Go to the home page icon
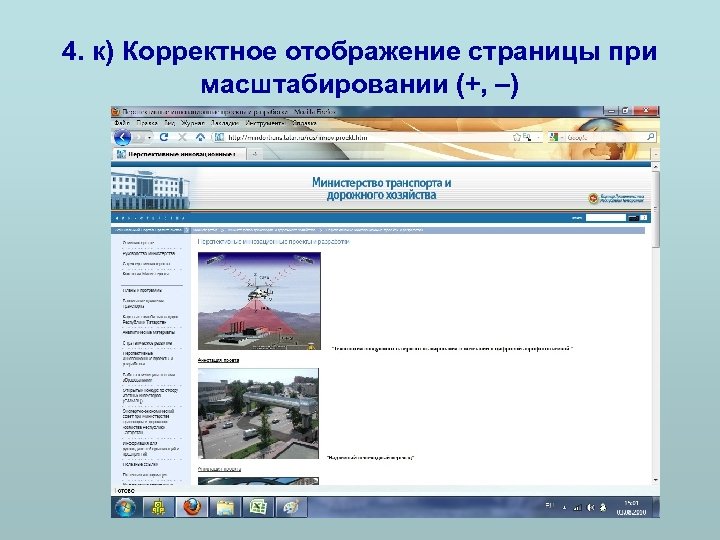The width and height of the screenshot is (720, 540). pyautogui.click(x=200, y=137)
